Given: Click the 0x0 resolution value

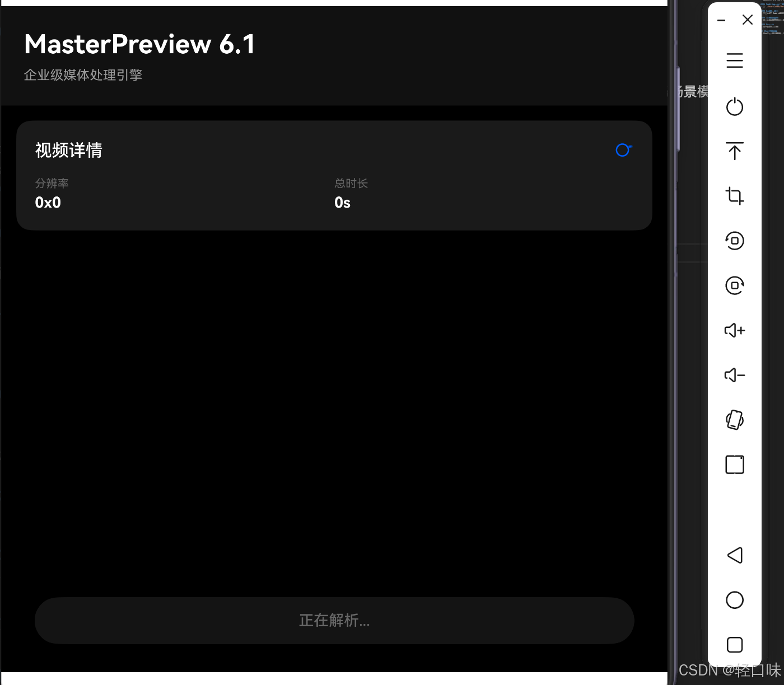Looking at the screenshot, I should coord(48,203).
